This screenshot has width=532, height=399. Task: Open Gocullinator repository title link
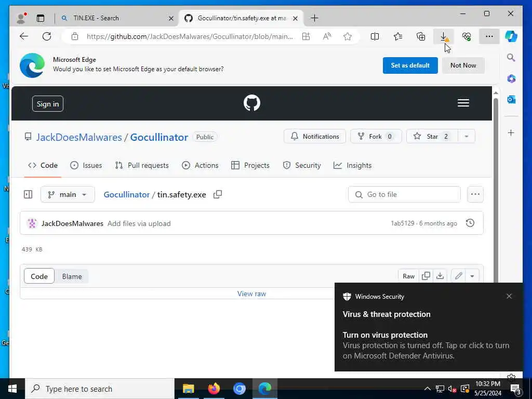[x=159, y=137]
